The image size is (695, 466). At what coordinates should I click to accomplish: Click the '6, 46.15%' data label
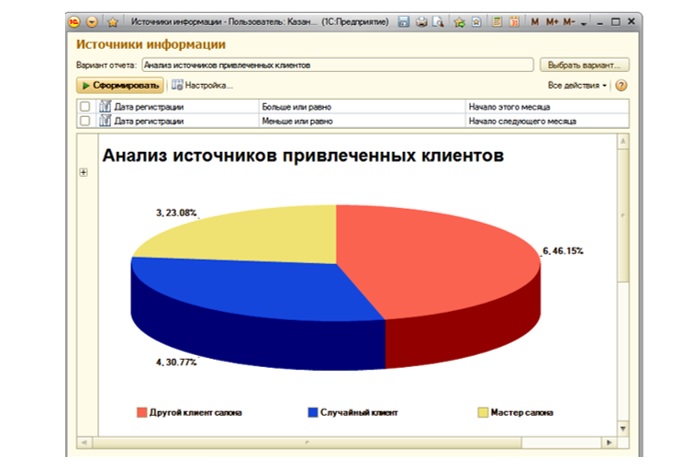(563, 251)
